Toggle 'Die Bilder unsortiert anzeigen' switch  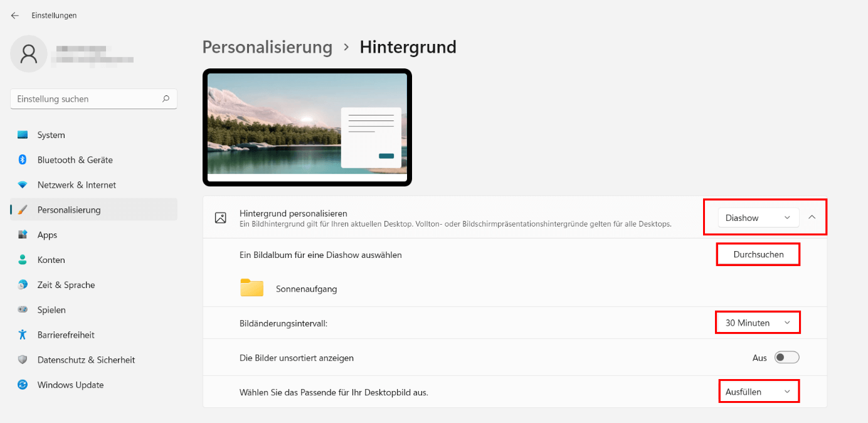point(787,358)
